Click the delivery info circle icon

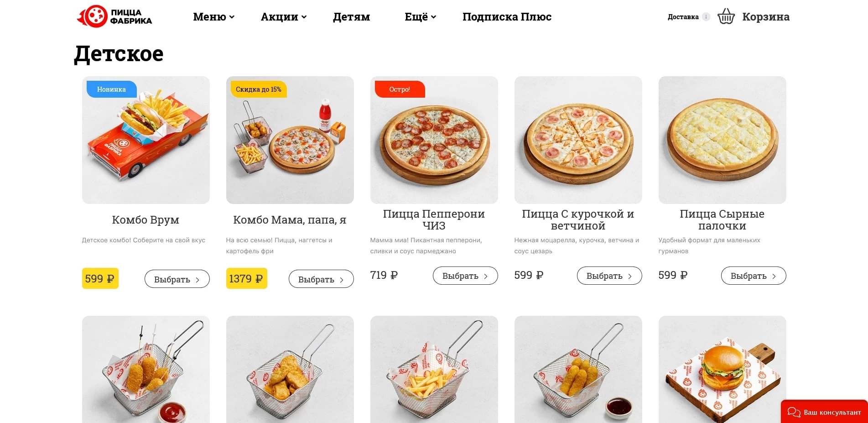pyautogui.click(x=707, y=16)
